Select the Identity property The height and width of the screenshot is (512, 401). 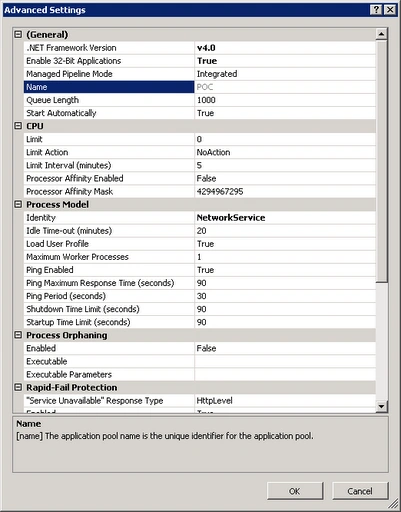(109, 217)
